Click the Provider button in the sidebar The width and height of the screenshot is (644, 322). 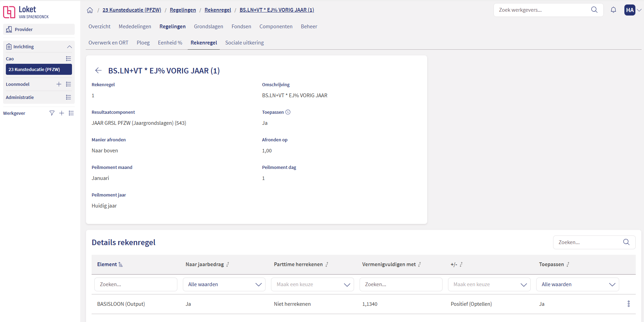pos(39,29)
